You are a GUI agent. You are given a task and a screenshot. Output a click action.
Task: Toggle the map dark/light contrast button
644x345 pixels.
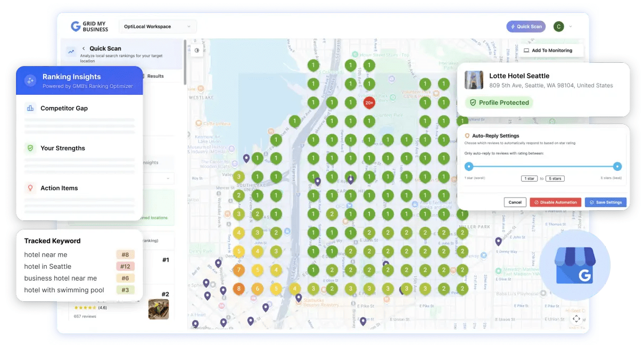click(x=197, y=51)
